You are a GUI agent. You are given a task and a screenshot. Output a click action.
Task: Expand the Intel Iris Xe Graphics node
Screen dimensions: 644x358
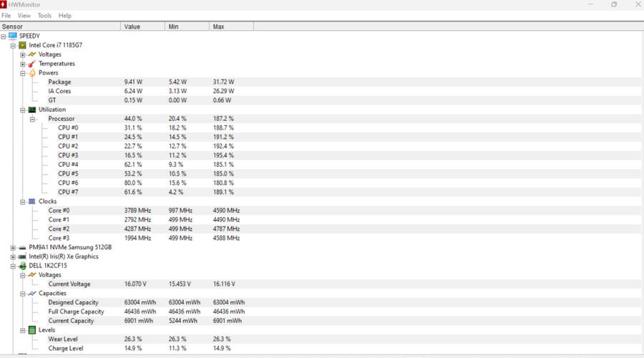pyautogui.click(x=13, y=256)
